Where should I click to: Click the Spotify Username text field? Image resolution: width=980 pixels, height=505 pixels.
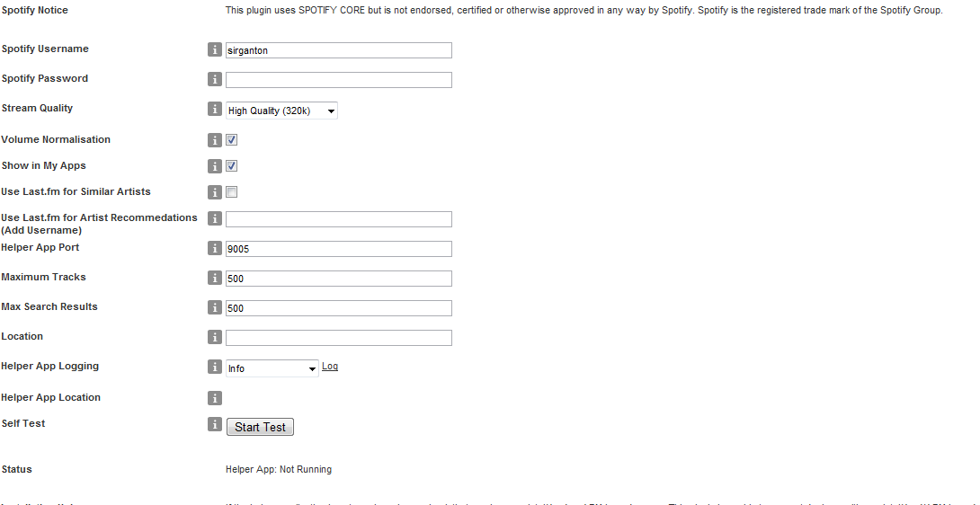tap(338, 50)
